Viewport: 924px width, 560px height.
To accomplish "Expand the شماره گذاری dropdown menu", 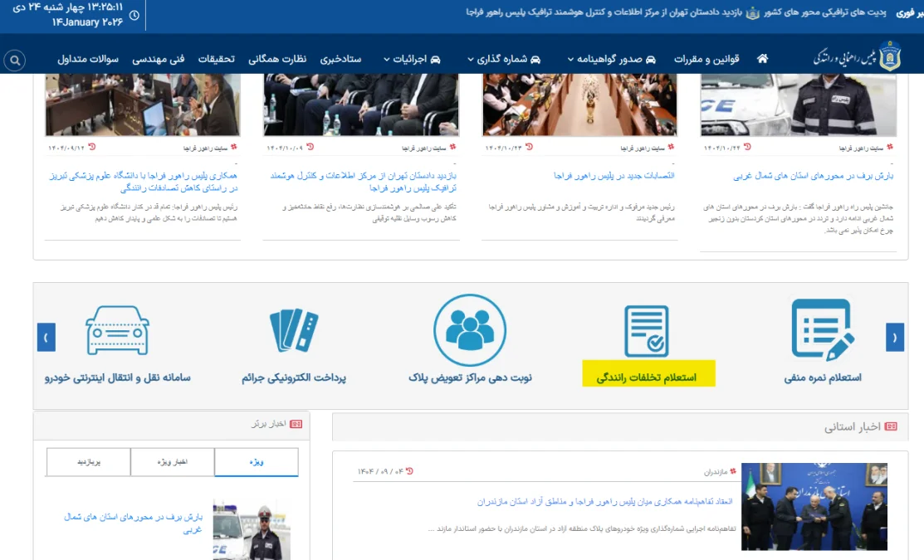I will point(507,59).
